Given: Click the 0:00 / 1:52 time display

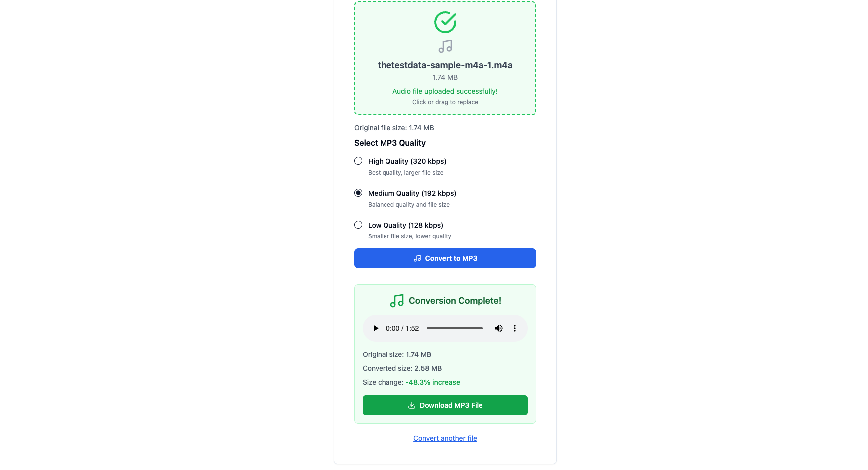Looking at the screenshot, I should click(402, 328).
